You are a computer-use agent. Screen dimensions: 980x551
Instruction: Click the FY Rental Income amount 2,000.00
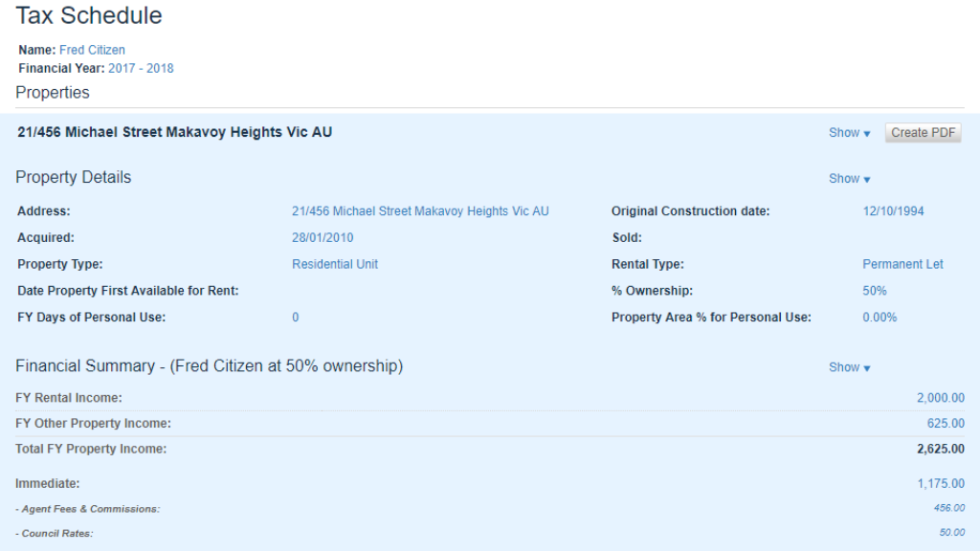[940, 398]
